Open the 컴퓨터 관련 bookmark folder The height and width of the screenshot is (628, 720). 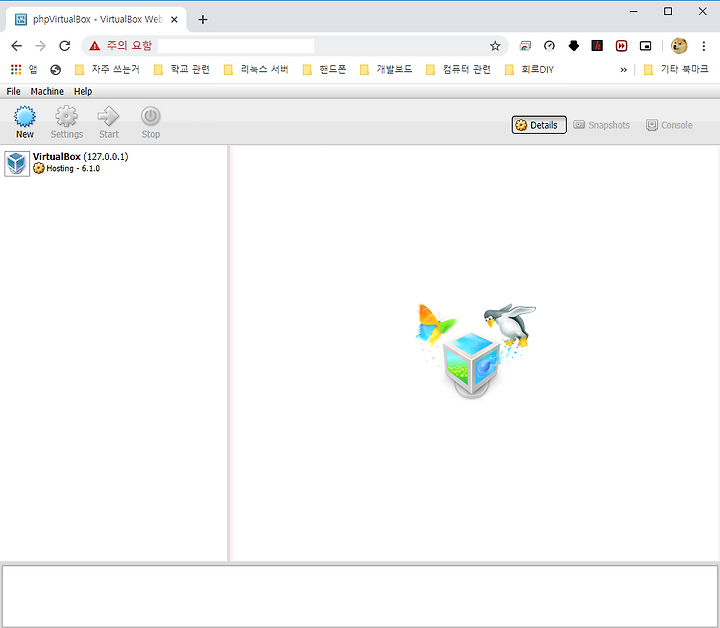[x=459, y=69]
